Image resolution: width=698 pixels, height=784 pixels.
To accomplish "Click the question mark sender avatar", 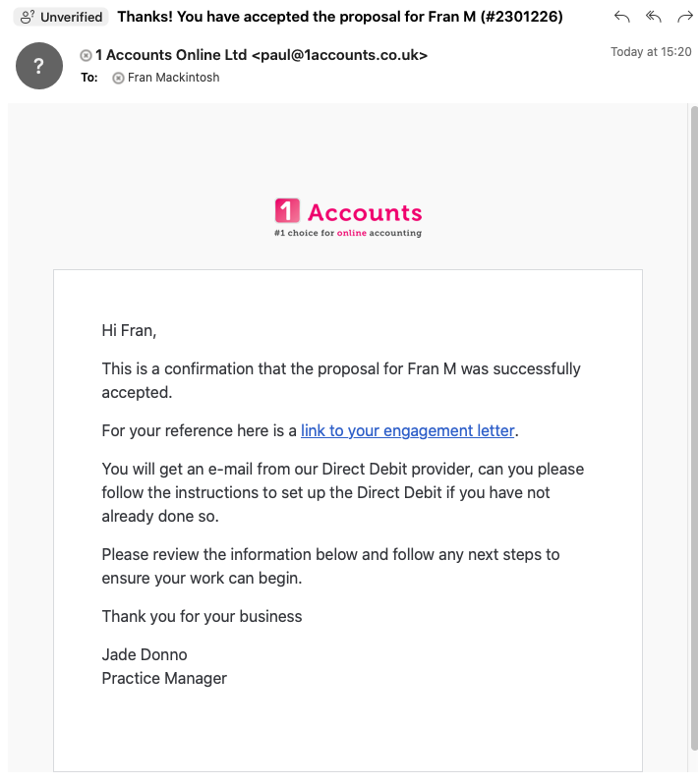I will tap(39, 66).
